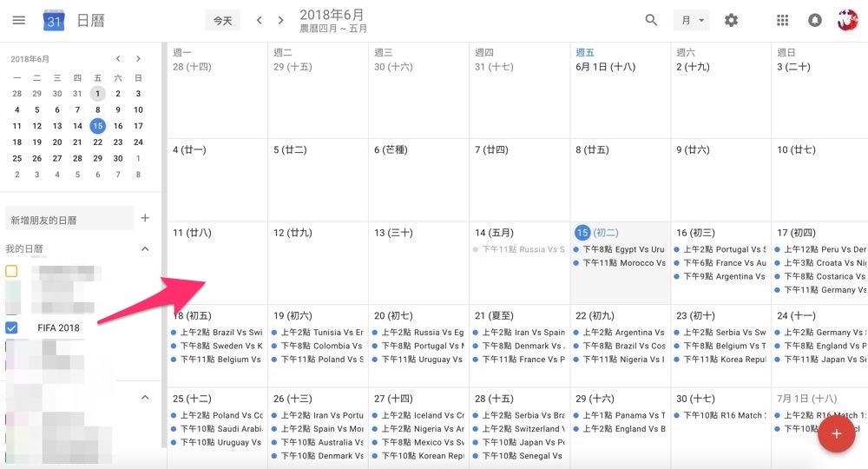Open the 月 view dropdown
The height and width of the screenshot is (469, 868).
(x=692, y=21)
